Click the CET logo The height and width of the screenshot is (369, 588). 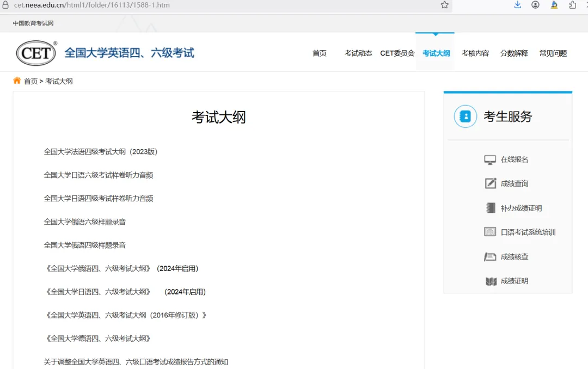pyautogui.click(x=36, y=53)
